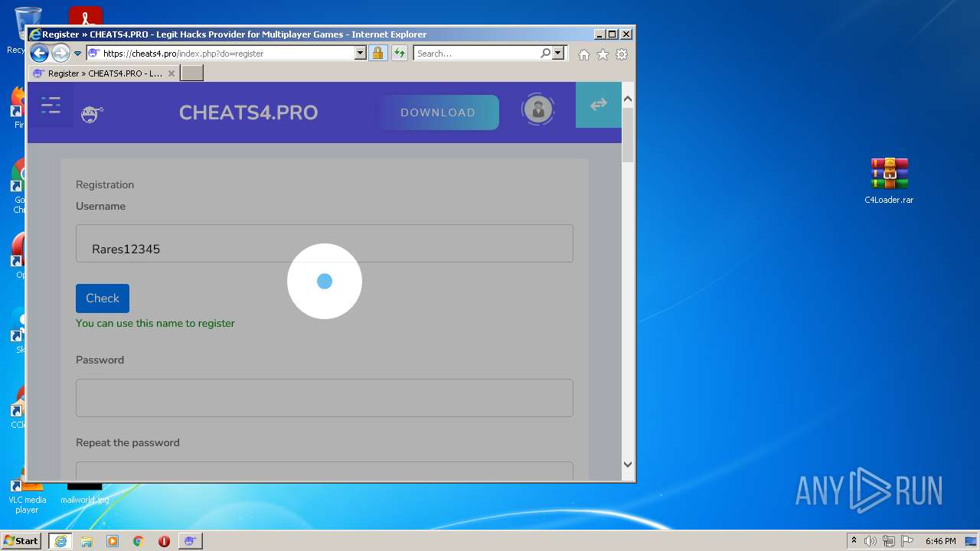
Task: Open the Opera taskbar icon
Action: 164,541
